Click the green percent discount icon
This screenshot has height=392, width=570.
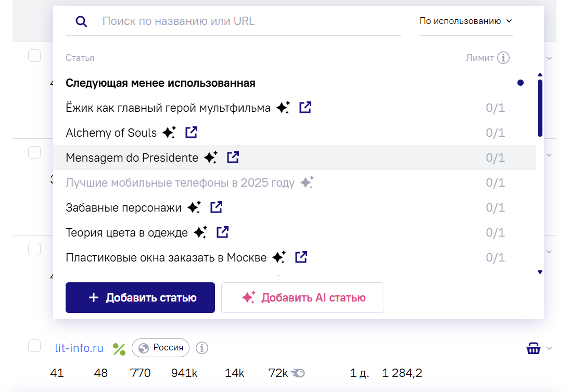[119, 349]
